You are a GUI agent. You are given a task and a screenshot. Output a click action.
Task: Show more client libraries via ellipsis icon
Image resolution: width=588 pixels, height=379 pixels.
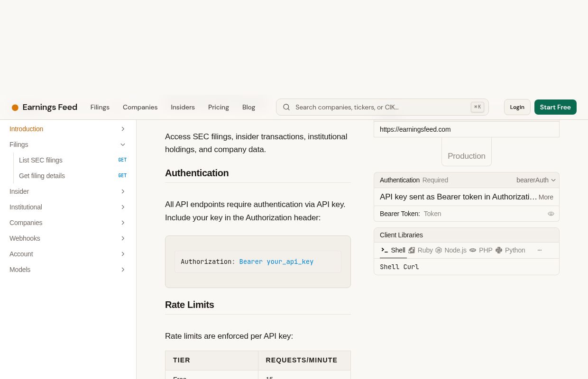click(540, 250)
